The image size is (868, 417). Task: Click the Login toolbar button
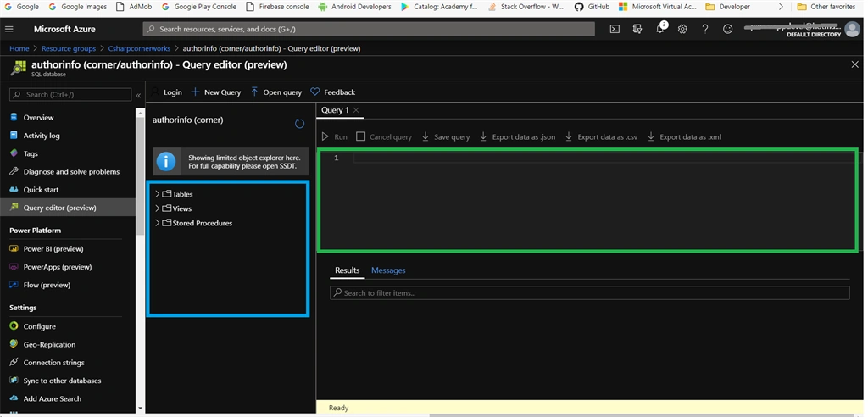pyautogui.click(x=166, y=92)
